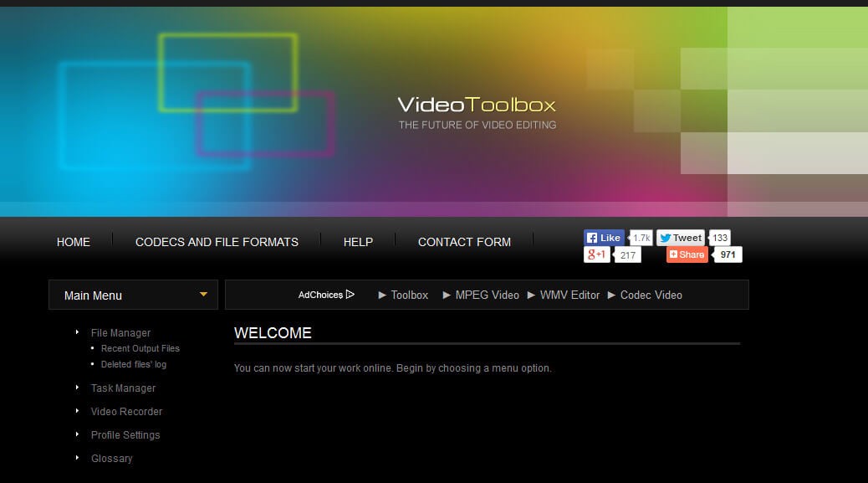The height and width of the screenshot is (483, 868).
Task: Click the arrow bullet beside File Manager
Action: click(x=78, y=332)
